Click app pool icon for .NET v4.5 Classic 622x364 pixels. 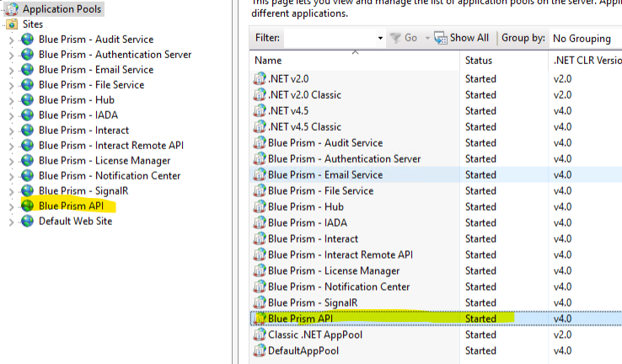coord(260,127)
